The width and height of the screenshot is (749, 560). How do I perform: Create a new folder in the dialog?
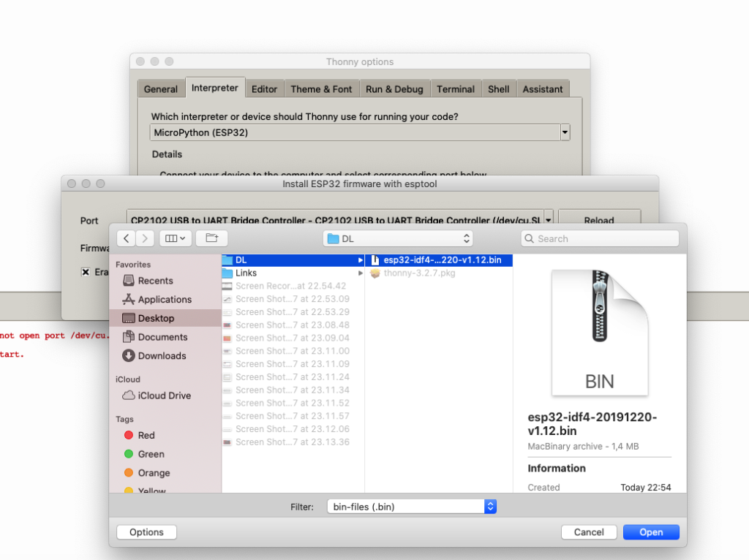tap(211, 238)
